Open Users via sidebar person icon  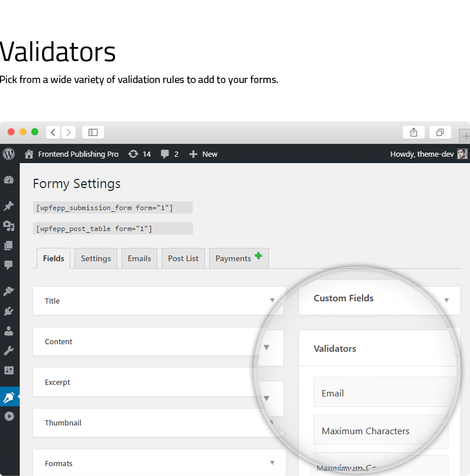pos(9,331)
